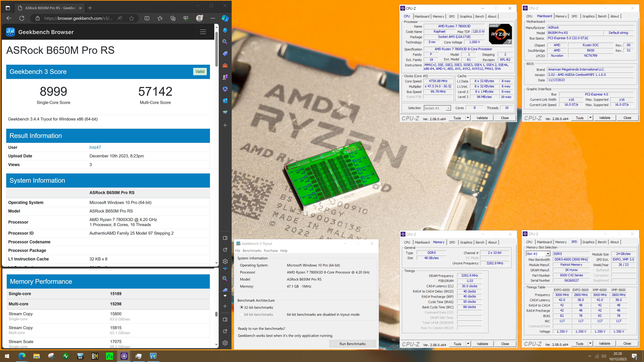Switch to the SPD tab in the CPU-Z Memory window

pos(452,242)
